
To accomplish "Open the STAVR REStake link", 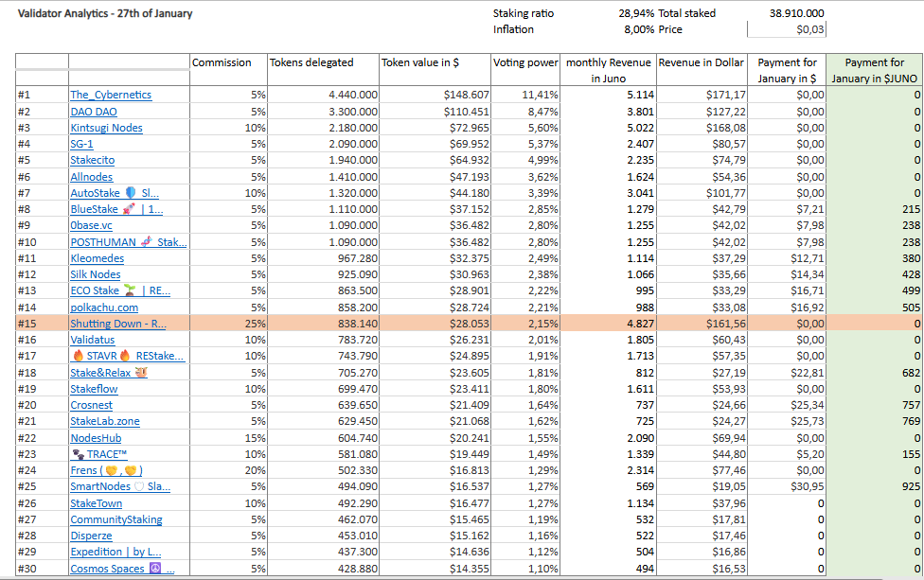I will [x=127, y=356].
